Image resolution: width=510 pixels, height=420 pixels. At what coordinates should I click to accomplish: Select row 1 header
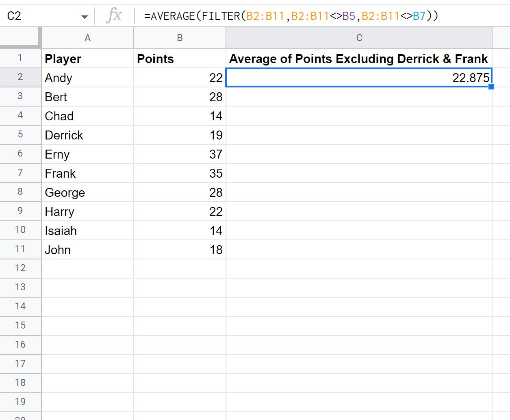pos(21,58)
